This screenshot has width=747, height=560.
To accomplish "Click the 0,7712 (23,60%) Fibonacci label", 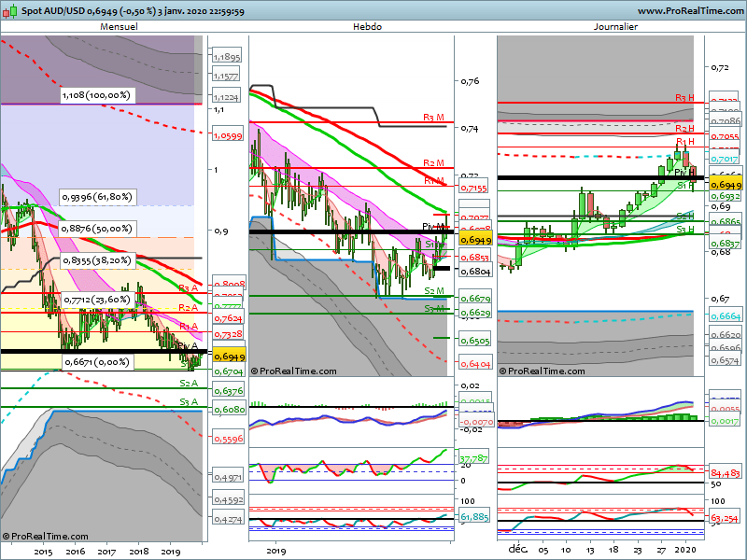I will (98, 300).
